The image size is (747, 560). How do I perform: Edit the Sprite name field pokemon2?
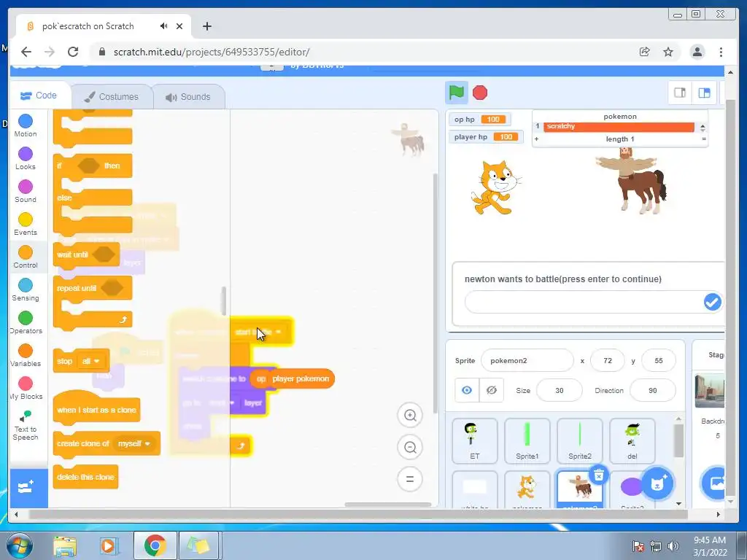527,360
